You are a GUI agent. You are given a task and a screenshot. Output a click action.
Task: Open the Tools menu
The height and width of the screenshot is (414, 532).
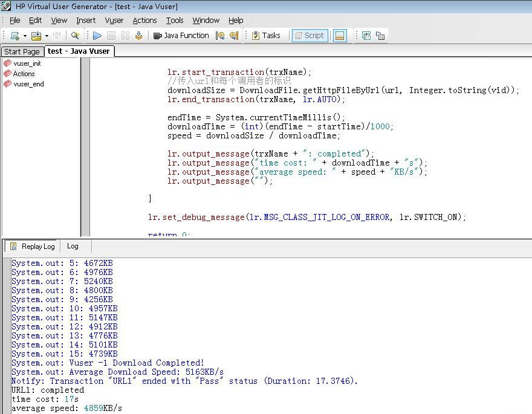click(x=175, y=20)
